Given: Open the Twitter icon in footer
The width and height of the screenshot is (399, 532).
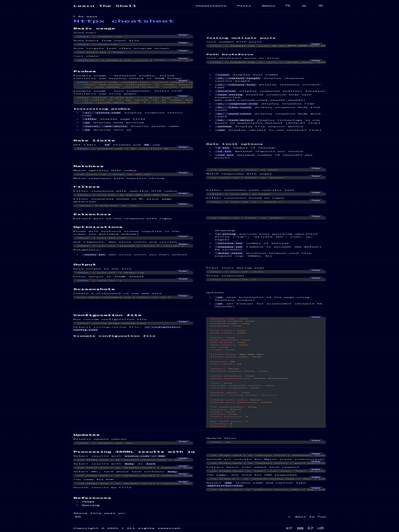Looking at the screenshot, I should tap(289, 528).
